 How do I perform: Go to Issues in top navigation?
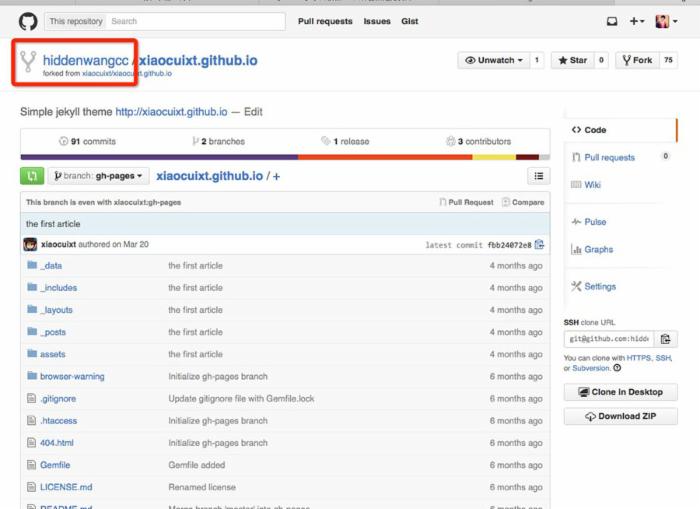[377, 21]
